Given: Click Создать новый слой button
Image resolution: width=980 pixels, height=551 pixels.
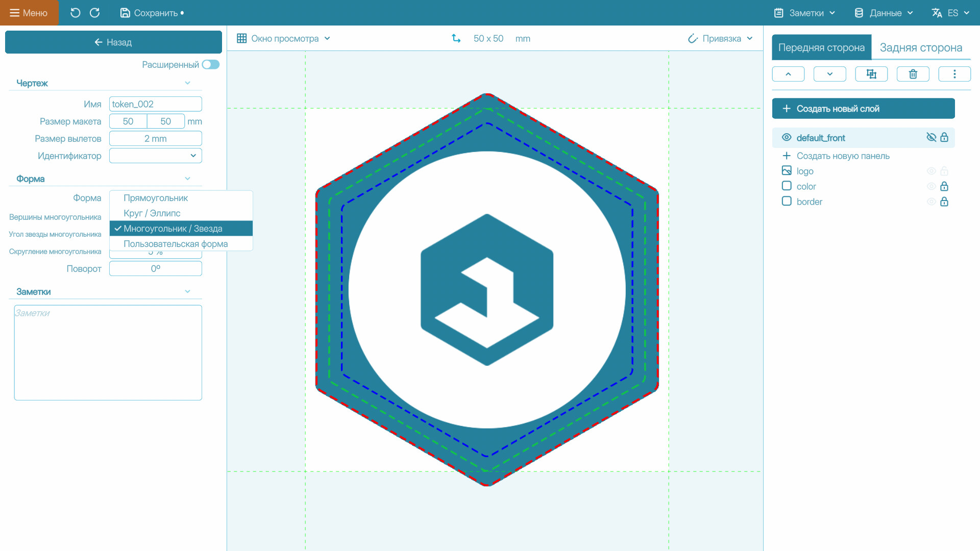Looking at the screenshot, I should coord(863,109).
